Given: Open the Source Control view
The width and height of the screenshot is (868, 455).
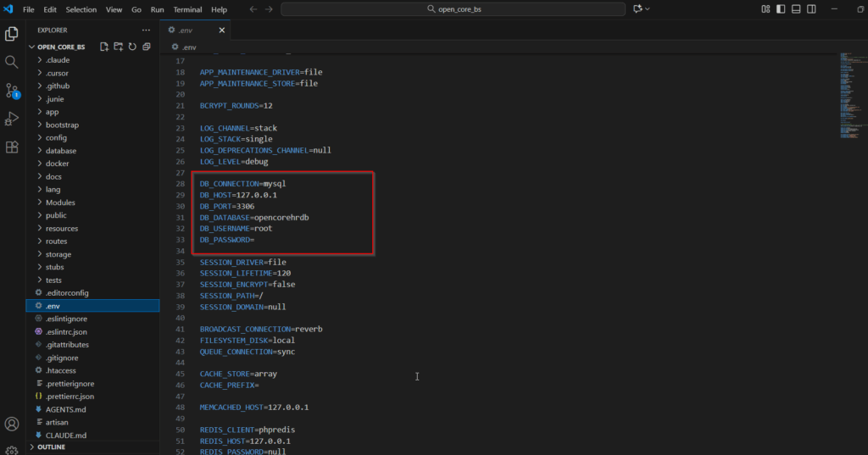Looking at the screenshot, I should [12, 90].
